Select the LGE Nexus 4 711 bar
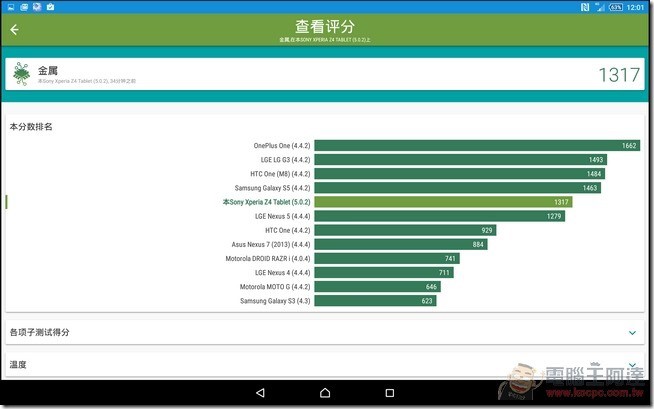Image resolution: width=654 pixels, height=409 pixels. pyautogui.click(x=384, y=273)
